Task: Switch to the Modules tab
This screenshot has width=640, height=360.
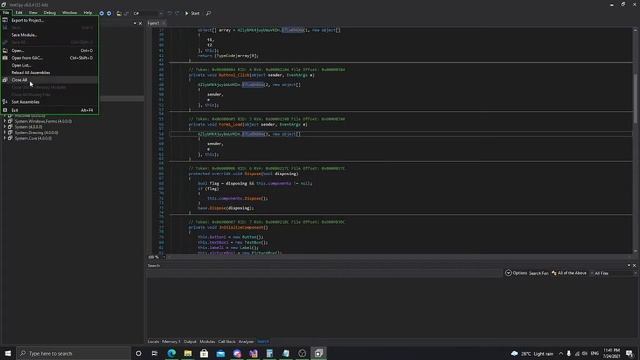Action: [207, 342]
